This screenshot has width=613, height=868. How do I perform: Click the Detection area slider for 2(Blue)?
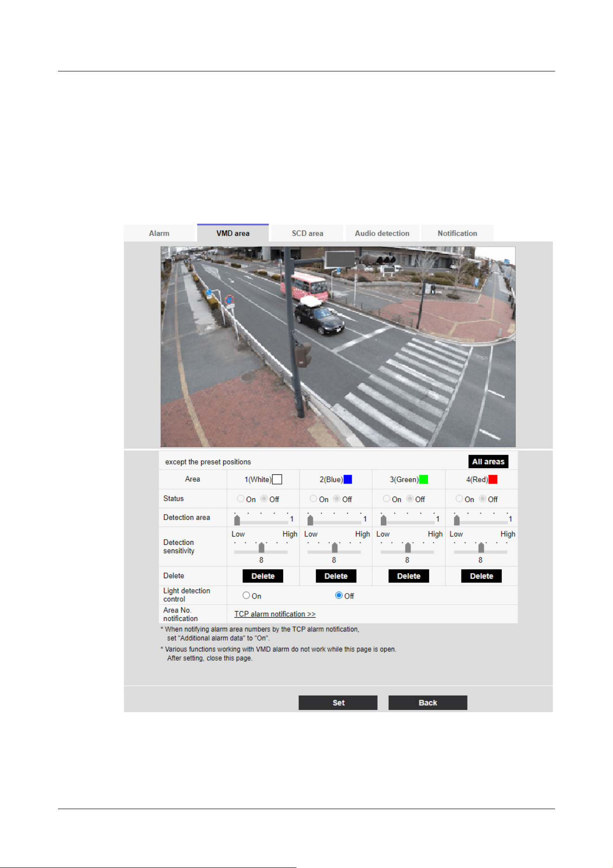tap(335, 520)
